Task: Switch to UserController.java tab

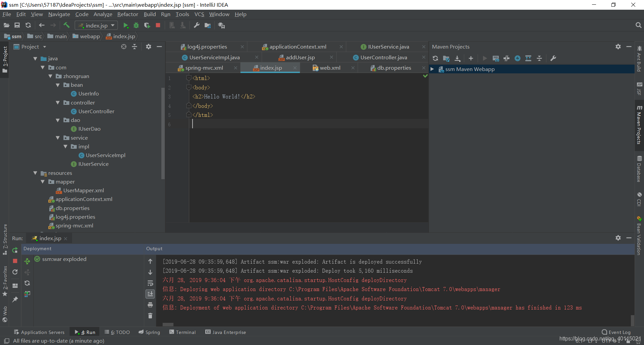Action: click(383, 58)
